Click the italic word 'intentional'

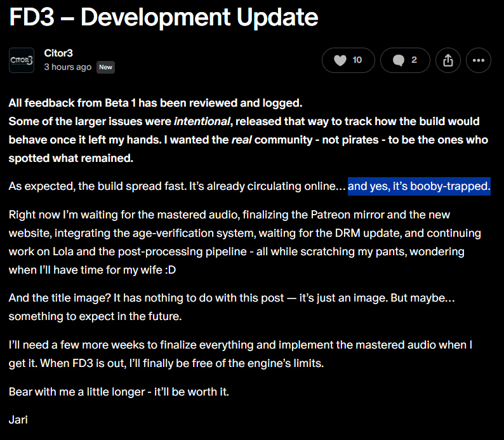coord(202,121)
